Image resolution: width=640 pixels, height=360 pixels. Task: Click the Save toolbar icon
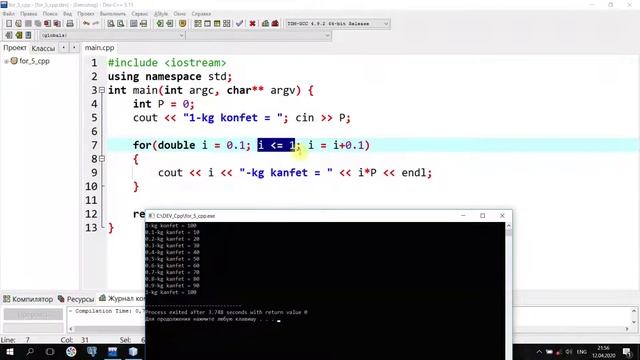coord(28,24)
